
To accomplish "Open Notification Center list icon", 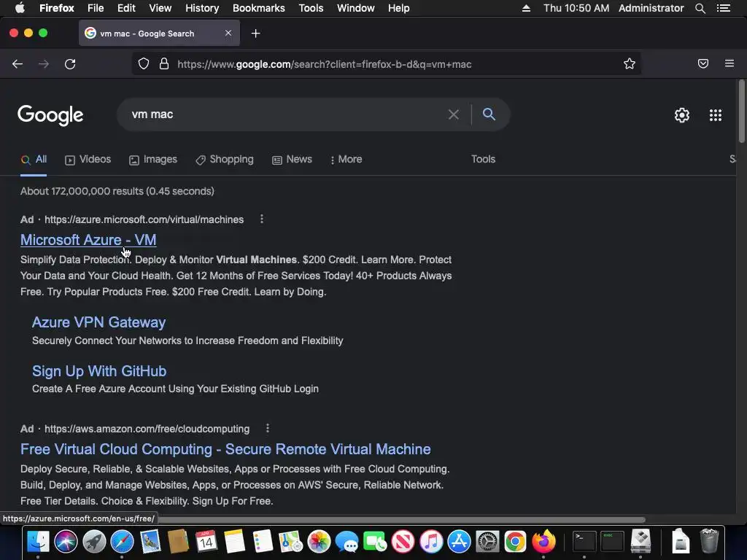I will pyautogui.click(x=724, y=8).
